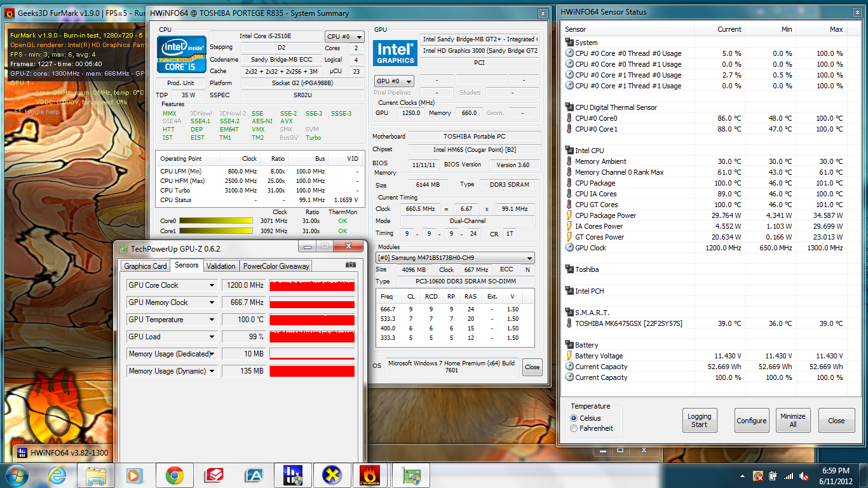Show hidden system tray icons

point(743,475)
